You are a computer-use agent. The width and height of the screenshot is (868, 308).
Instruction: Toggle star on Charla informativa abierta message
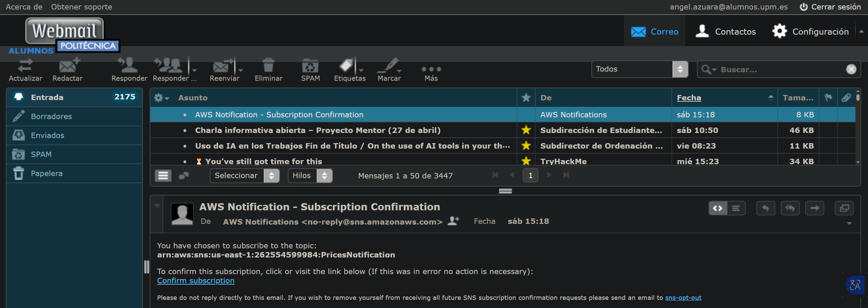(526, 130)
